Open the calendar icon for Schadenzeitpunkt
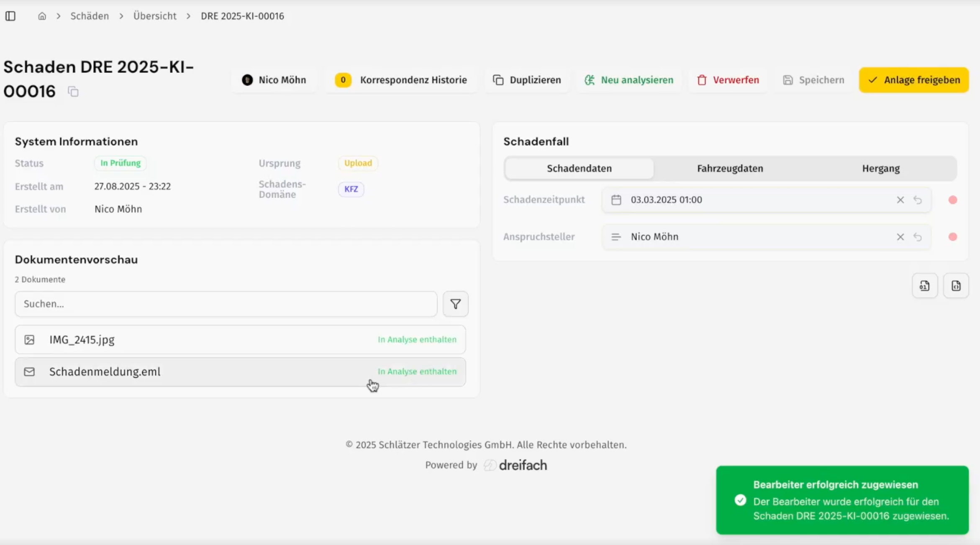The height and width of the screenshot is (545, 980). 616,200
